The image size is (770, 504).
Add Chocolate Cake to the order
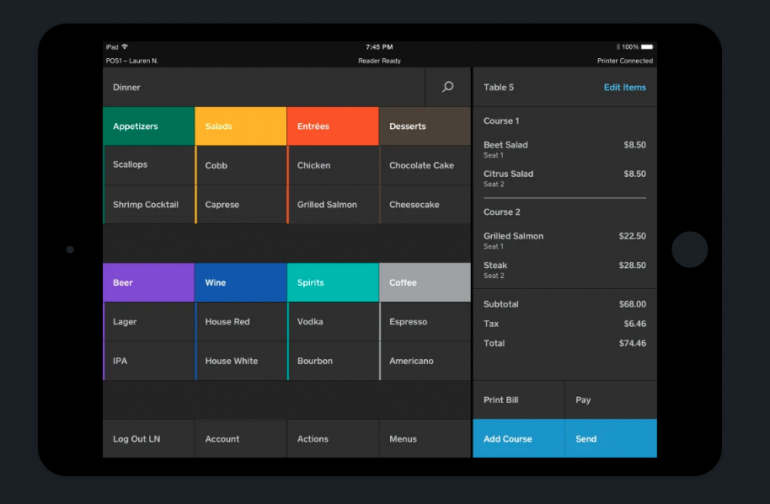[x=424, y=166]
